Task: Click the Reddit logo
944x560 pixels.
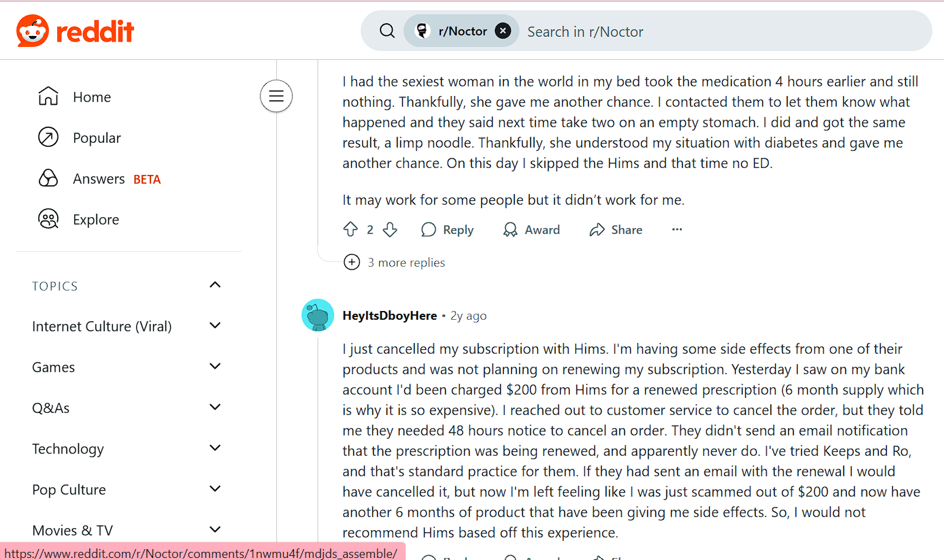Action: tap(76, 31)
